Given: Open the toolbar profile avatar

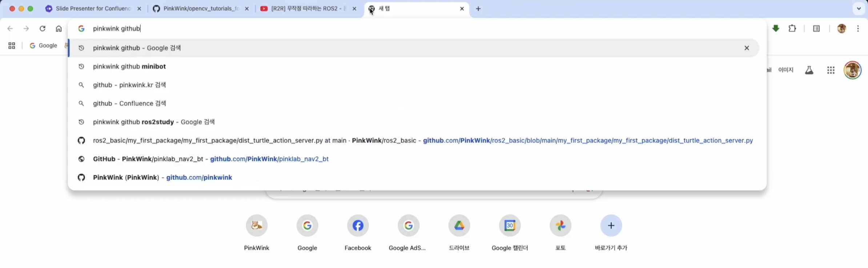Looking at the screenshot, I should point(841,28).
